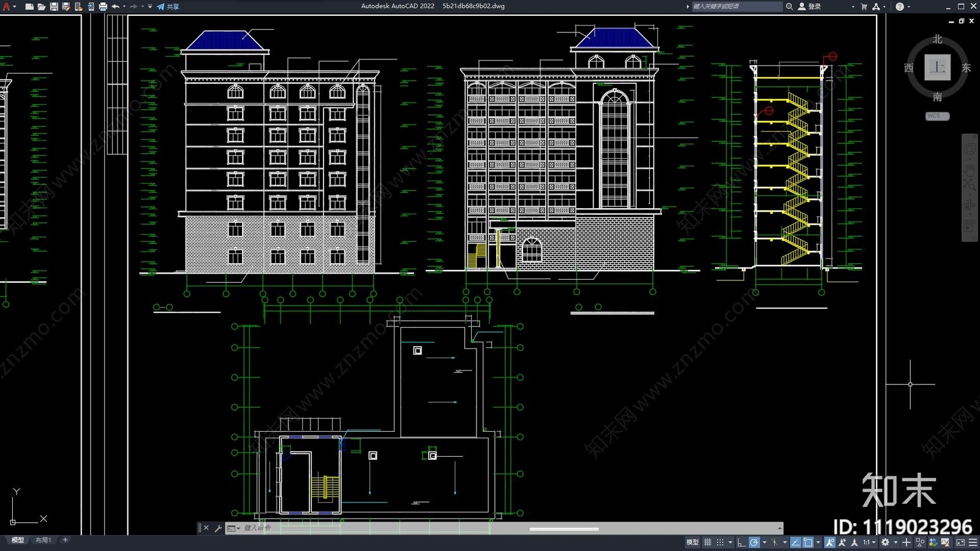Toggle snap mode dotted grid icon

(x=720, y=542)
